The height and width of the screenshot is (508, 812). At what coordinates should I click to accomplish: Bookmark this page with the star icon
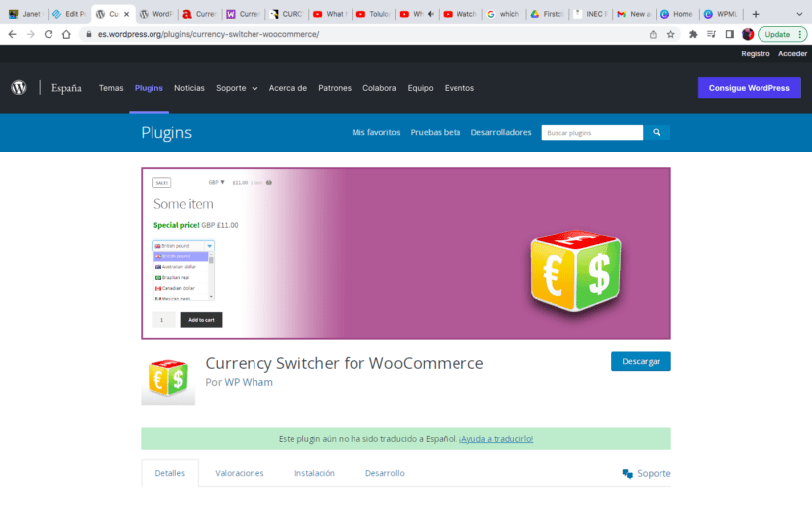671,34
